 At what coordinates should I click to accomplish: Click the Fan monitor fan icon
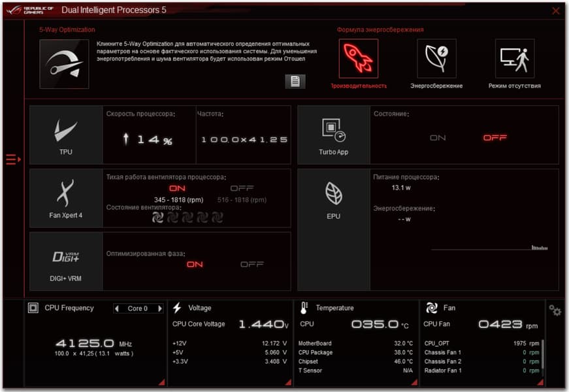pyautogui.click(x=431, y=308)
